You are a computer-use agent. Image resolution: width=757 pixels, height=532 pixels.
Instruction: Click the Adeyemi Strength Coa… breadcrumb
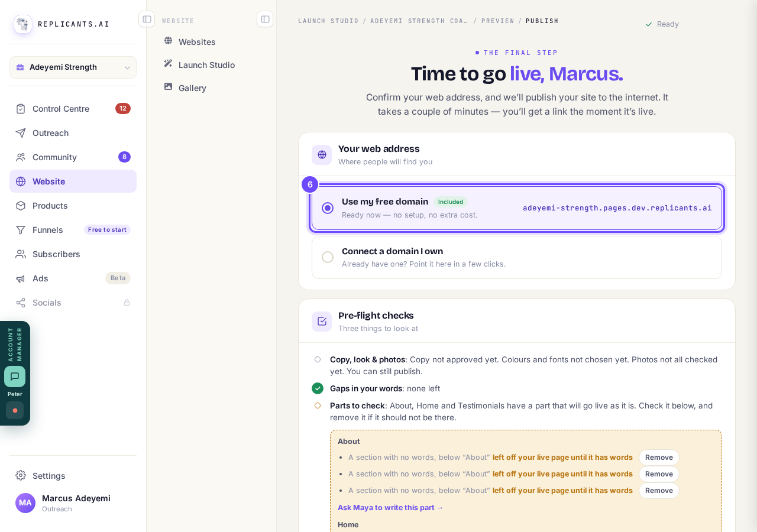(x=419, y=21)
